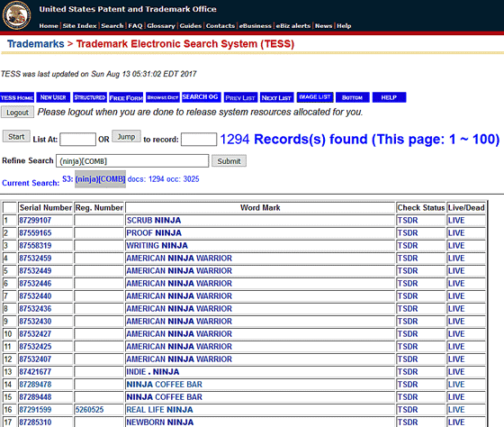
Task: Open serial number 87559165
Action: click(35, 233)
